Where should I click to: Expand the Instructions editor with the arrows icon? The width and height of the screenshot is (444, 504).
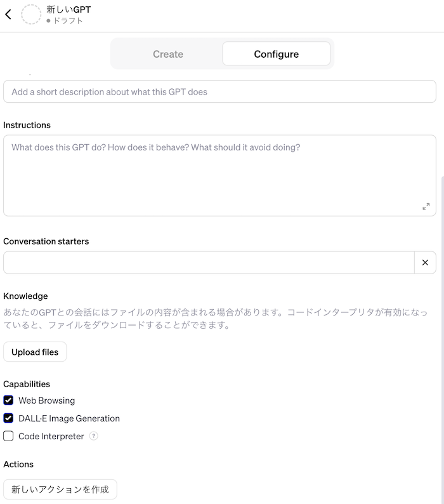pyautogui.click(x=426, y=206)
